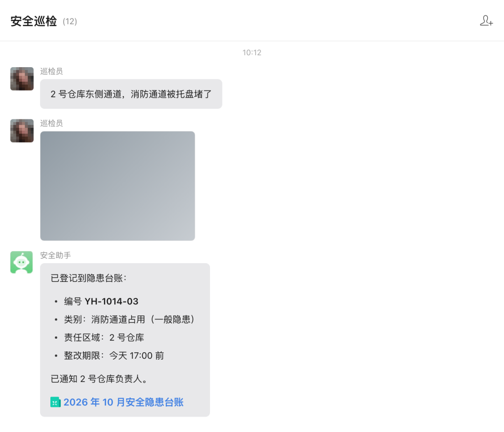
Task: Click the 整改期限：今天 17:00 前 line
Action: coord(114,355)
